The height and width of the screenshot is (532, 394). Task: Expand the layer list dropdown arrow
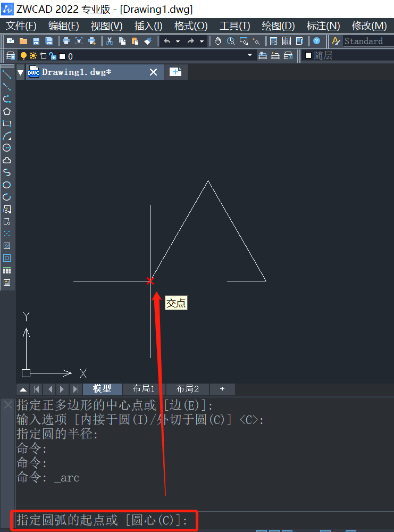pos(250,55)
